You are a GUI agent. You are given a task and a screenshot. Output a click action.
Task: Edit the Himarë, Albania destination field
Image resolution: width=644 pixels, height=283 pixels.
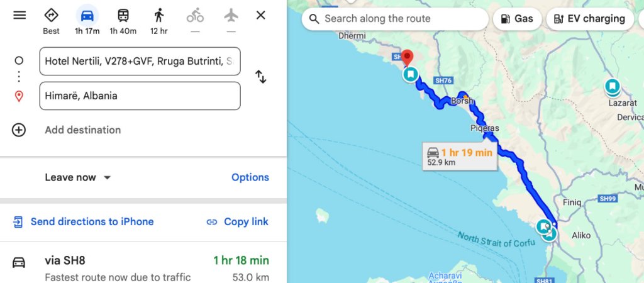point(140,96)
